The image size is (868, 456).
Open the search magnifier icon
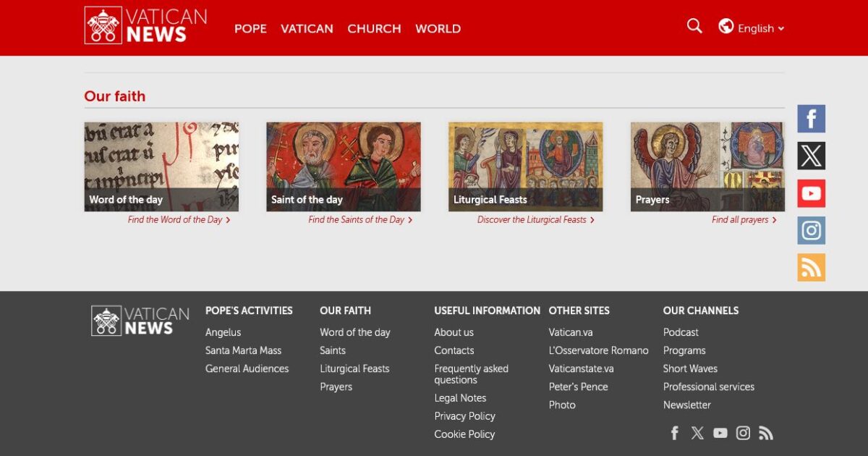click(694, 26)
